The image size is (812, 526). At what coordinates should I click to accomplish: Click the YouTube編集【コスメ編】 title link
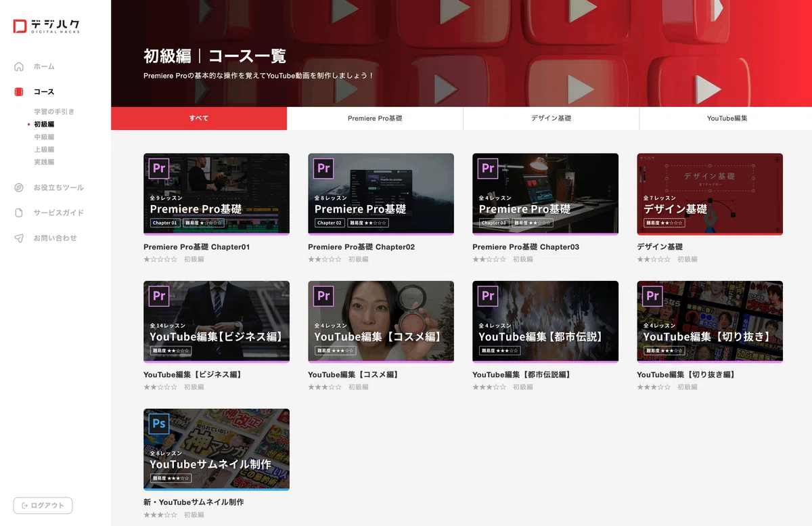pyautogui.click(x=353, y=374)
